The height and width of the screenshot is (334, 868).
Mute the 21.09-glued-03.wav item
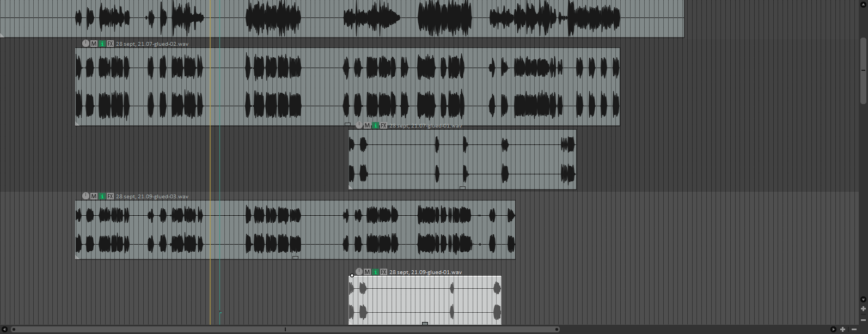[94, 196]
